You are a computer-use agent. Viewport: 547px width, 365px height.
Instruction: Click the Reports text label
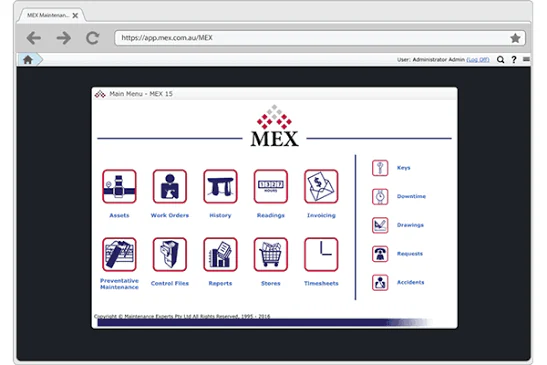click(x=220, y=283)
